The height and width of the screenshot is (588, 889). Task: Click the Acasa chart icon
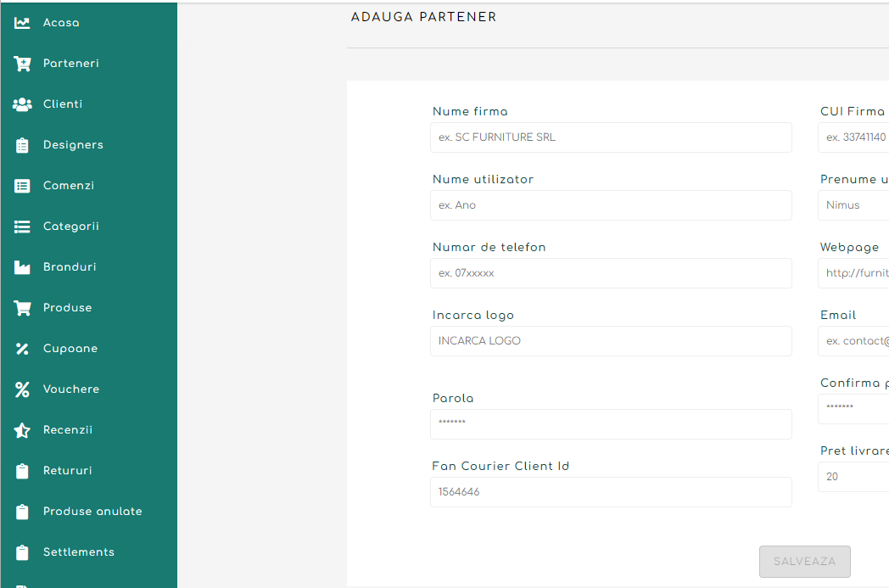[23, 23]
